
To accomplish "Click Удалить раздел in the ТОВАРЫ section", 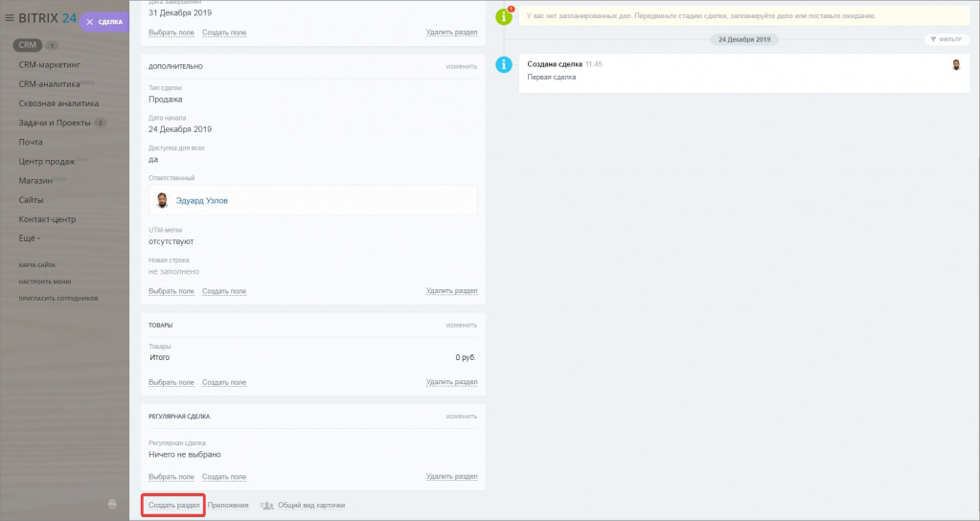I will click(451, 382).
